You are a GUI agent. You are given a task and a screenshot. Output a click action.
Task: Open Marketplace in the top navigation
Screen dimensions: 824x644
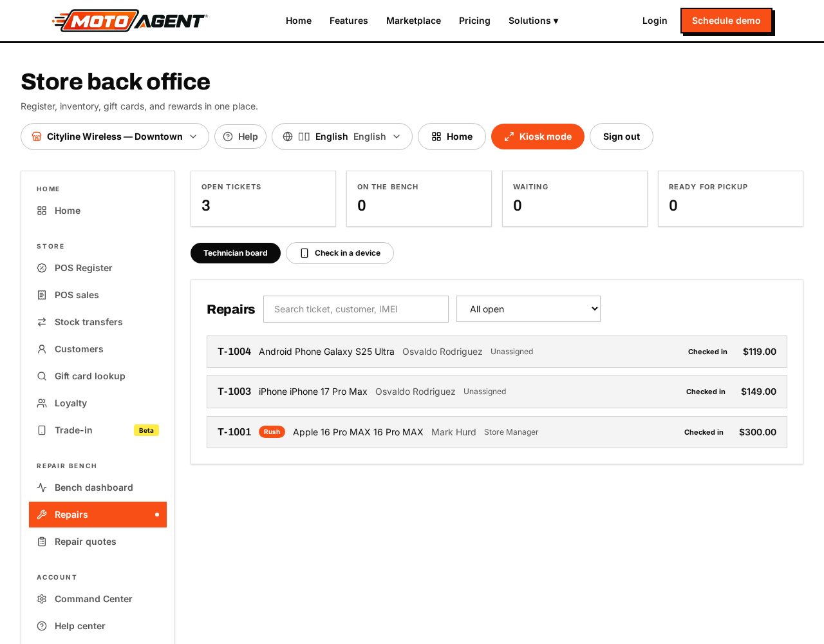413,21
